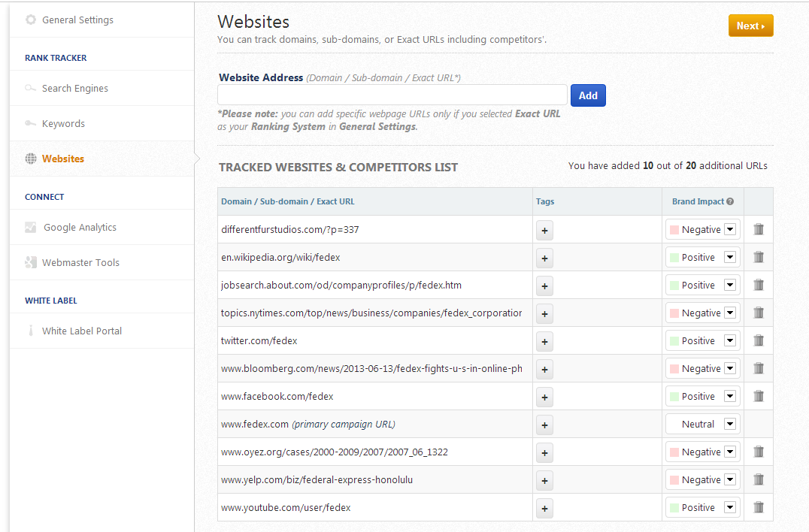This screenshot has width=809, height=532.
Task: Open Google Analytics connect page
Action: point(80,228)
